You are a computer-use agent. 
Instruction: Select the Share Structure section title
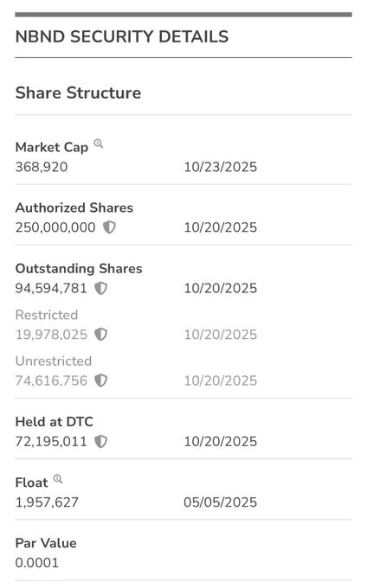tap(78, 93)
